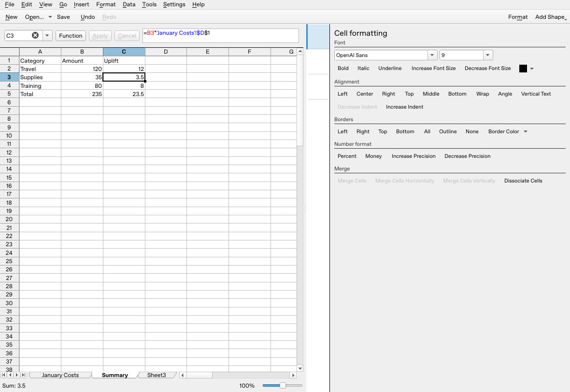Viewport: 570px width, 392px height.
Task: Click Increase Precision
Action: click(x=413, y=156)
